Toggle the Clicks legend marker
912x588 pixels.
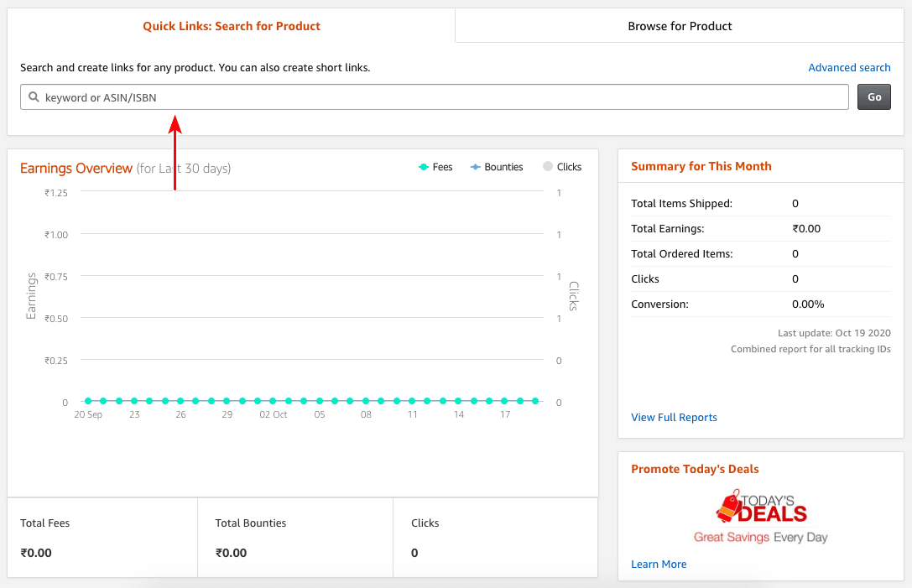[x=547, y=166]
